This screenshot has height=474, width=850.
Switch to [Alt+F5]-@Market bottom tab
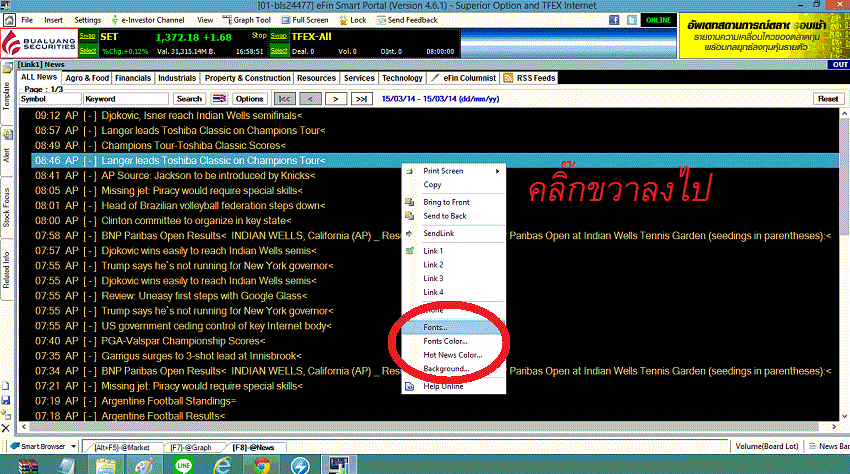(x=122, y=447)
